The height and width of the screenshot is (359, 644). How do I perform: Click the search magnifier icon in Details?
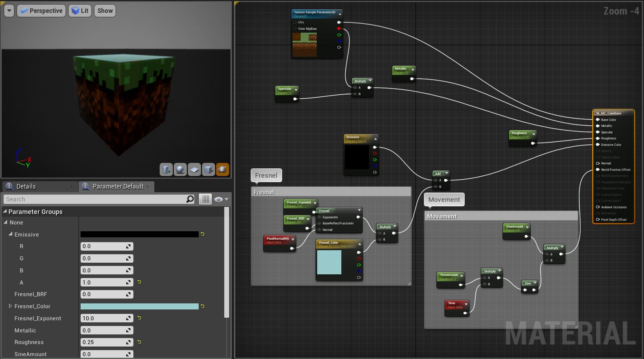(x=190, y=199)
